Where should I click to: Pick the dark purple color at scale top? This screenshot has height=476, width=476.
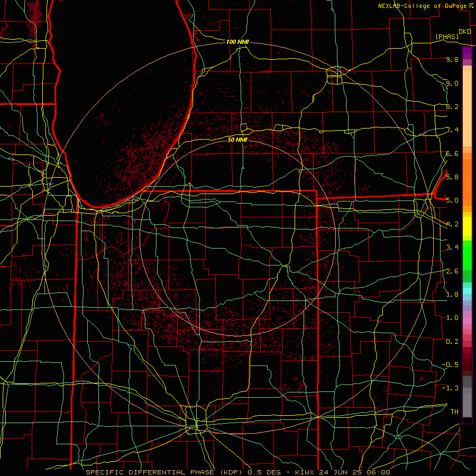(x=467, y=53)
